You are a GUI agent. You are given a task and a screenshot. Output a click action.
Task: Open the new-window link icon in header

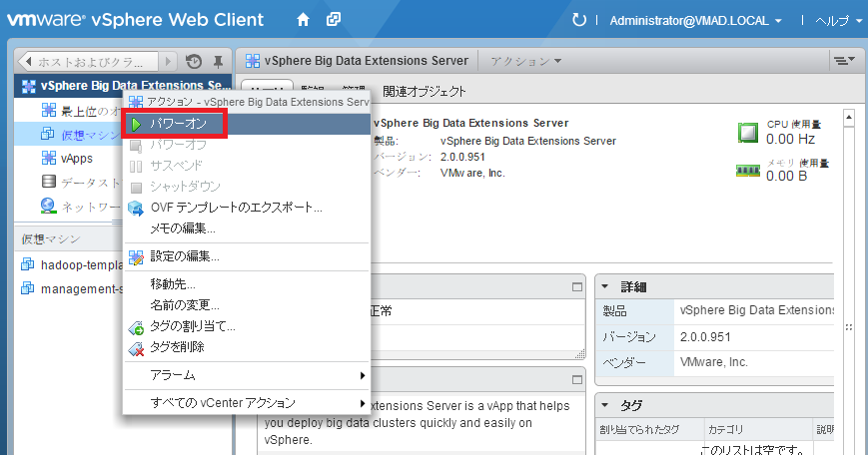point(334,20)
